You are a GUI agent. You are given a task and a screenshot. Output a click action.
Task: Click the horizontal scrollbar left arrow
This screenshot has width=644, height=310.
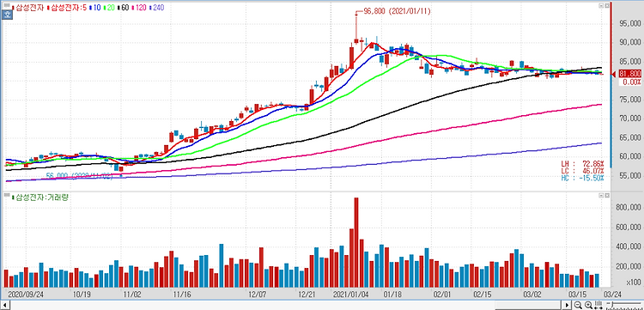(5, 305)
